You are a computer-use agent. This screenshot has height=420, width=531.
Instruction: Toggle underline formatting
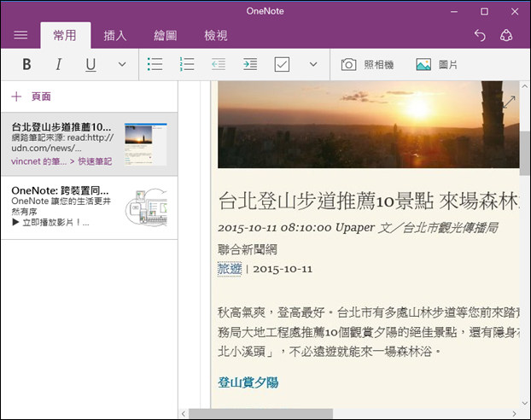point(90,64)
